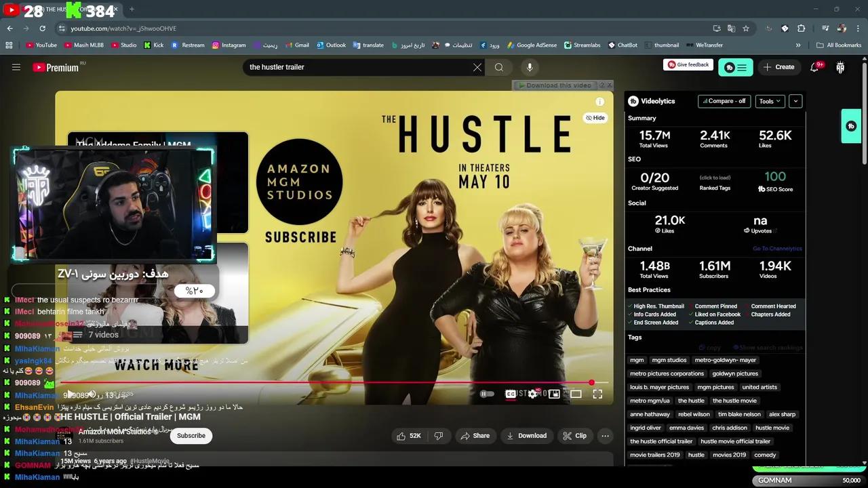Open the more actions three-dot menu
Viewport: 868px width, 488px height.
coord(605,436)
